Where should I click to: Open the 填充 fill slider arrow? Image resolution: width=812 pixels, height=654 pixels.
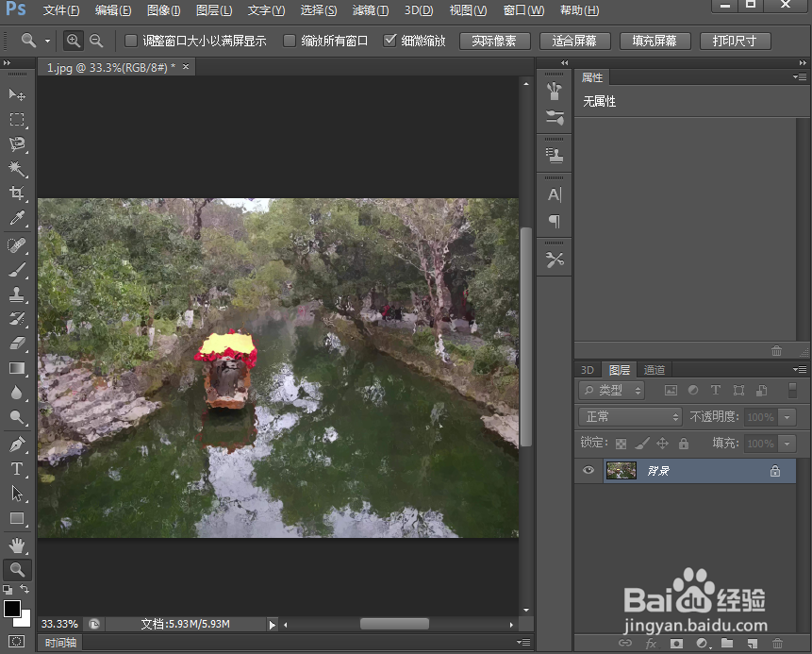pyautogui.click(x=787, y=444)
